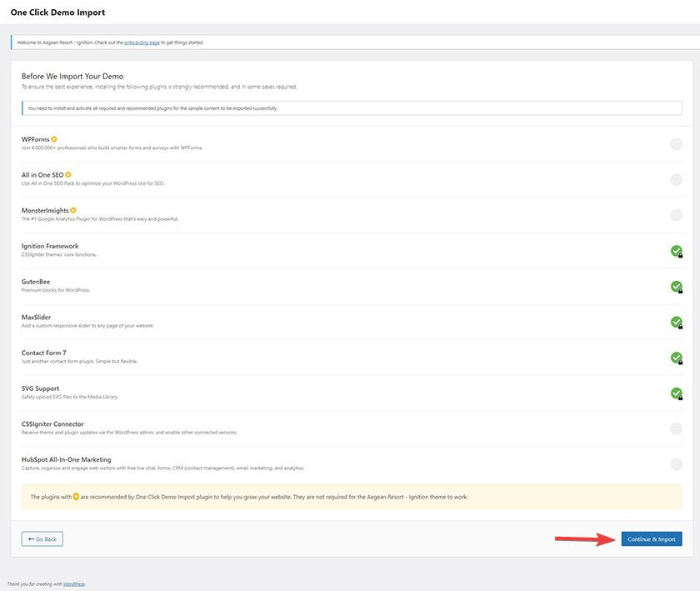The image size is (700, 591).
Task: Click the Before We Import Your Demo heading
Action: pyautogui.click(x=72, y=77)
